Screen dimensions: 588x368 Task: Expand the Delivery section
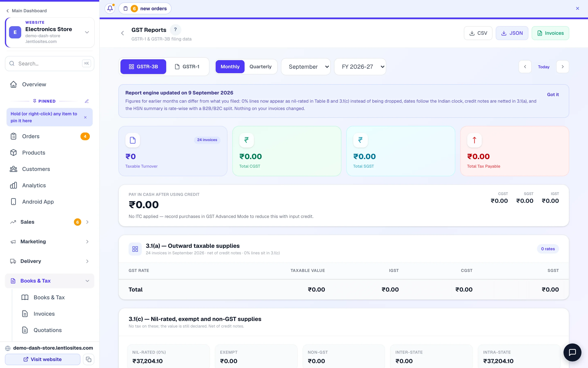click(50, 261)
